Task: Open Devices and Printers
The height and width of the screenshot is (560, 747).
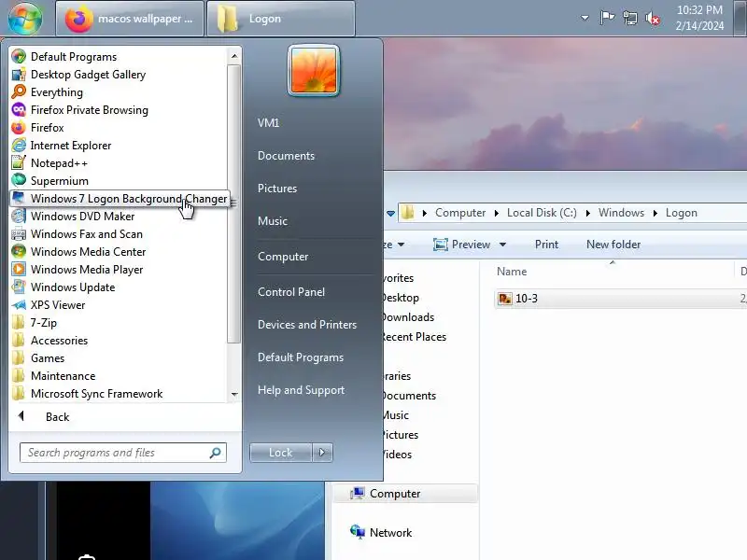Action: [x=307, y=324]
